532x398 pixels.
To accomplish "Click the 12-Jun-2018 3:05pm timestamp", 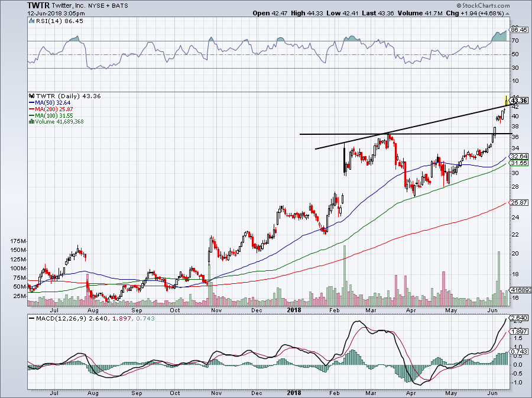I will (56, 14).
